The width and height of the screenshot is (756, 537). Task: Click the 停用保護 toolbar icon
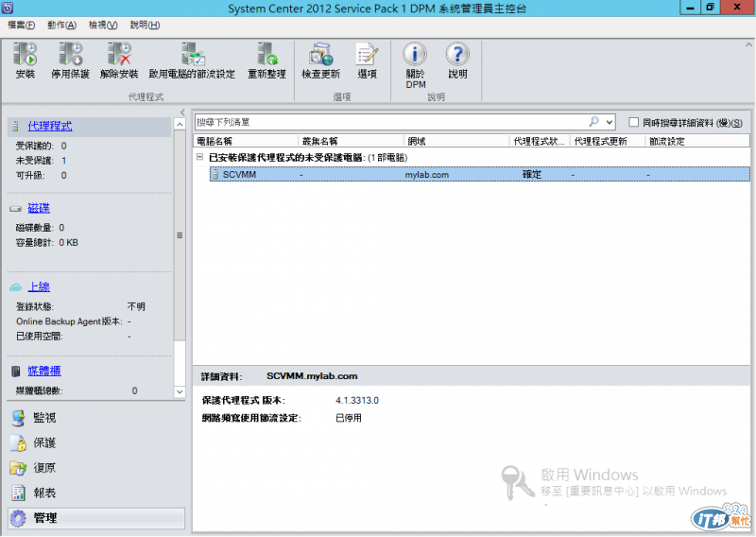71,54
